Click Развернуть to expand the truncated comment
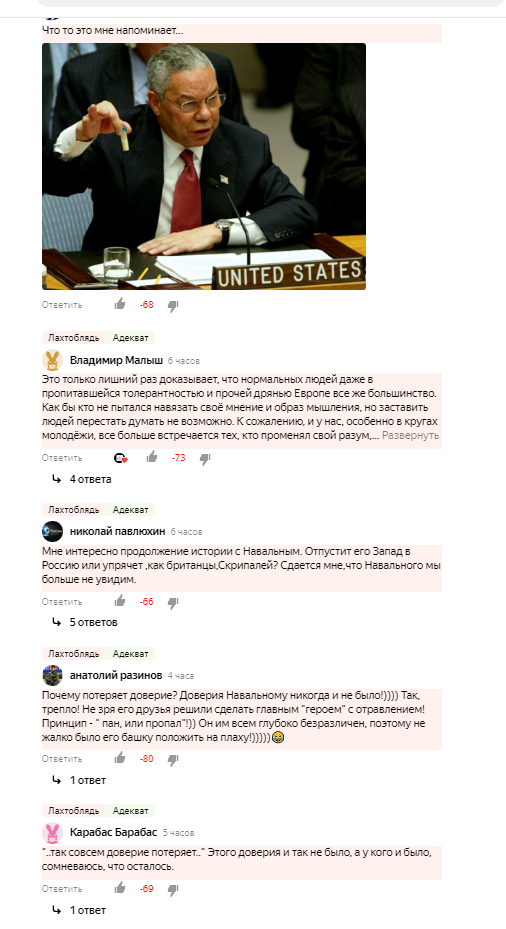506x929 pixels. point(410,435)
